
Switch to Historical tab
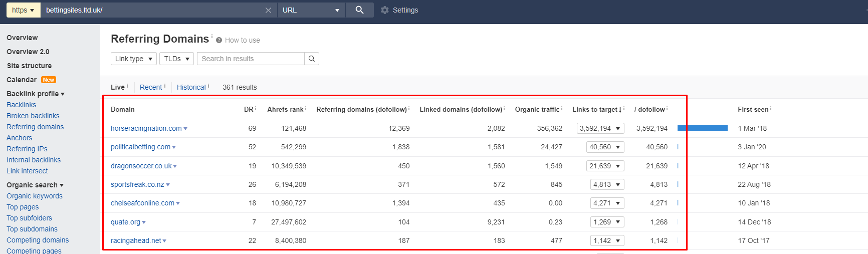tap(191, 87)
